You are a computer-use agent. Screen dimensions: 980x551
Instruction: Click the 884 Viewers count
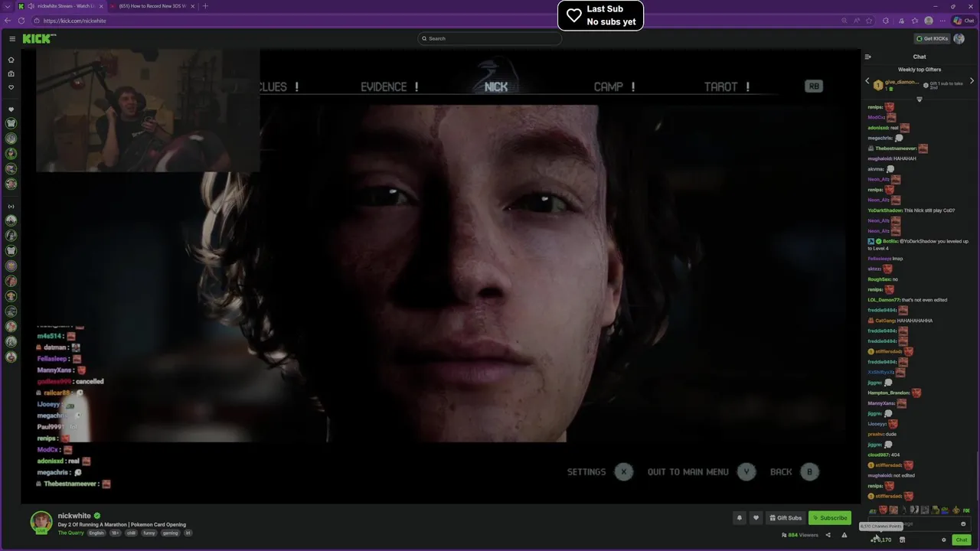click(x=799, y=535)
